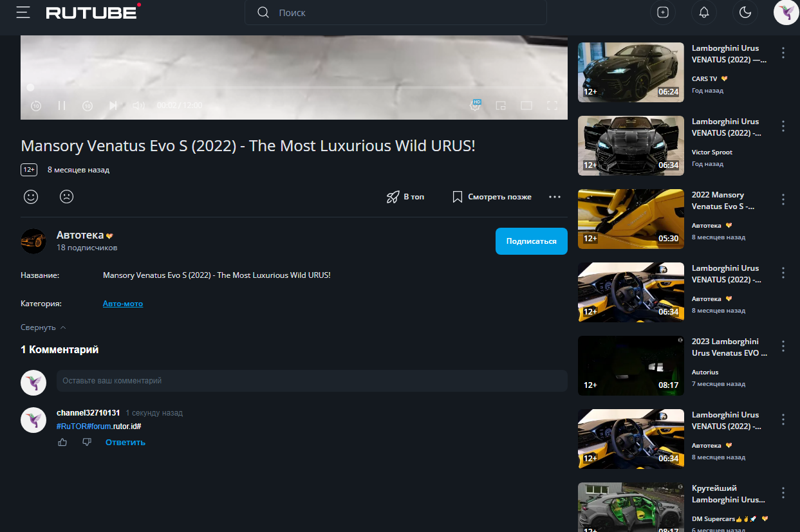This screenshot has width=800, height=532.
Task: Click Ответить under the comment
Action: (126, 443)
